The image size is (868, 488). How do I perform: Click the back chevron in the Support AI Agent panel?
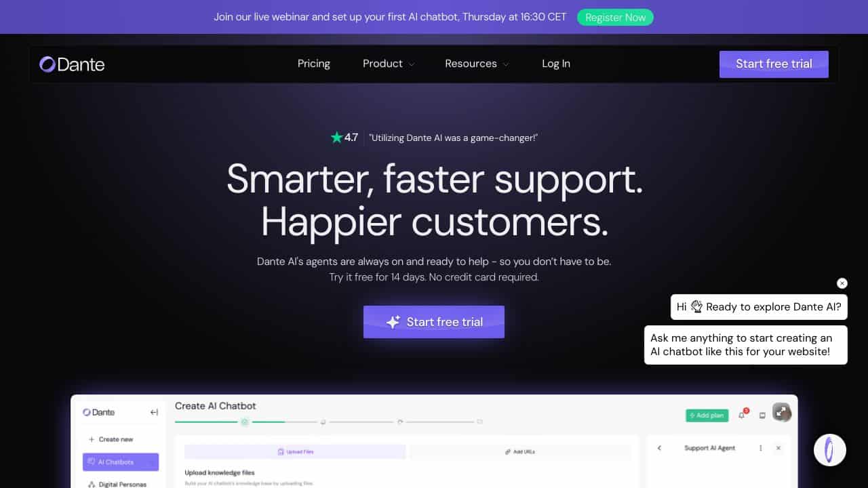659,448
